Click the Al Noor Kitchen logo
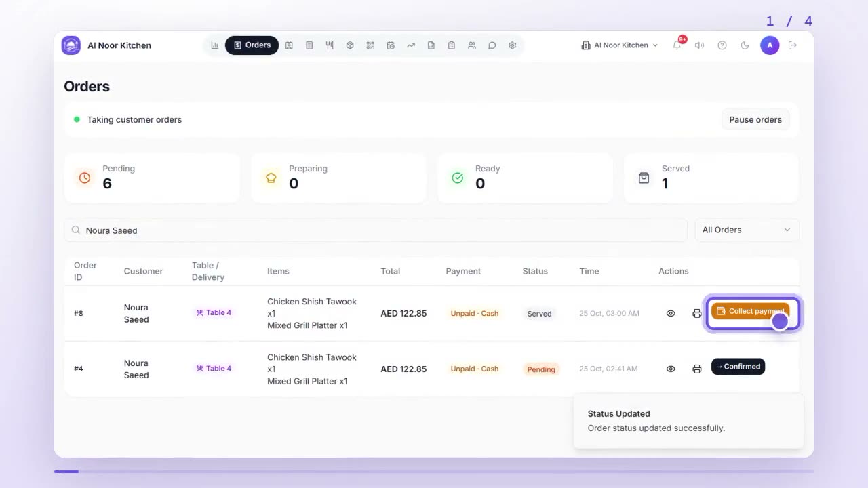This screenshot has width=868, height=488. click(x=71, y=45)
